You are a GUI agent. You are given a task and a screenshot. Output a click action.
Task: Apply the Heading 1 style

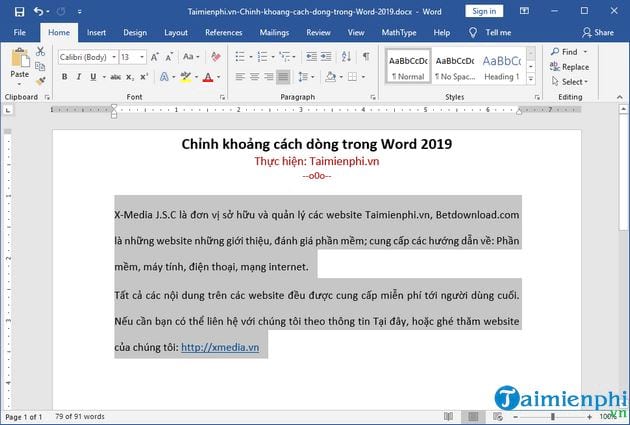tap(502, 67)
